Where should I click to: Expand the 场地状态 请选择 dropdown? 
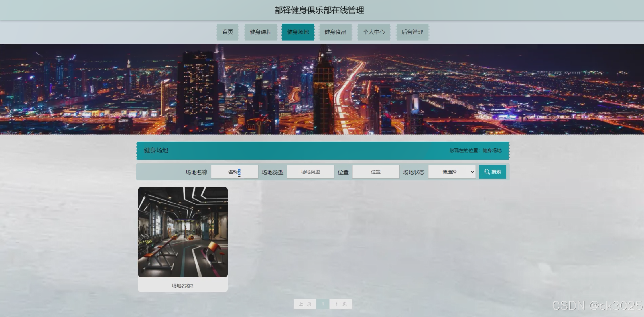(x=452, y=172)
